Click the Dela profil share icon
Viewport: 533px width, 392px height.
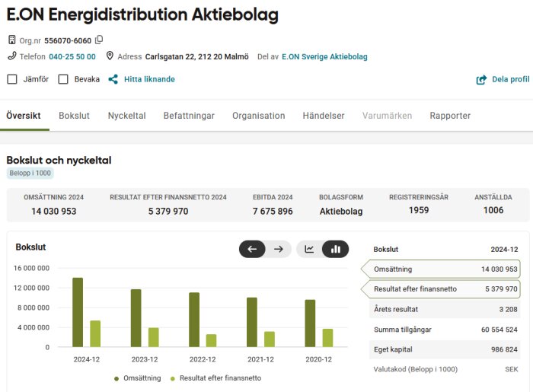[x=481, y=79]
